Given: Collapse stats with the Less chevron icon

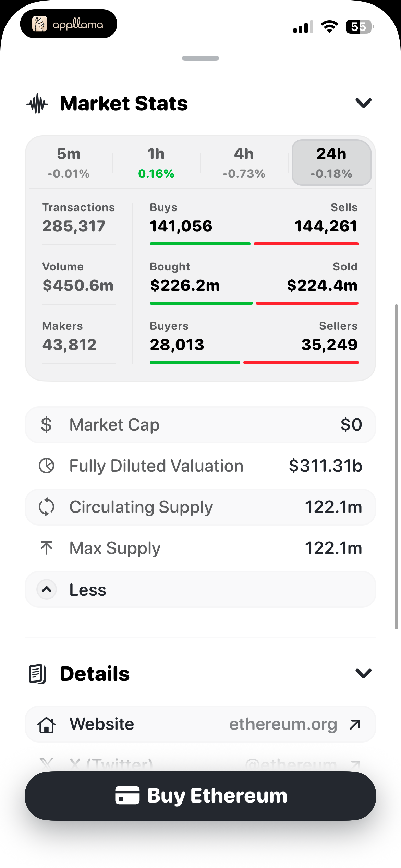Looking at the screenshot, I should 47,589.
